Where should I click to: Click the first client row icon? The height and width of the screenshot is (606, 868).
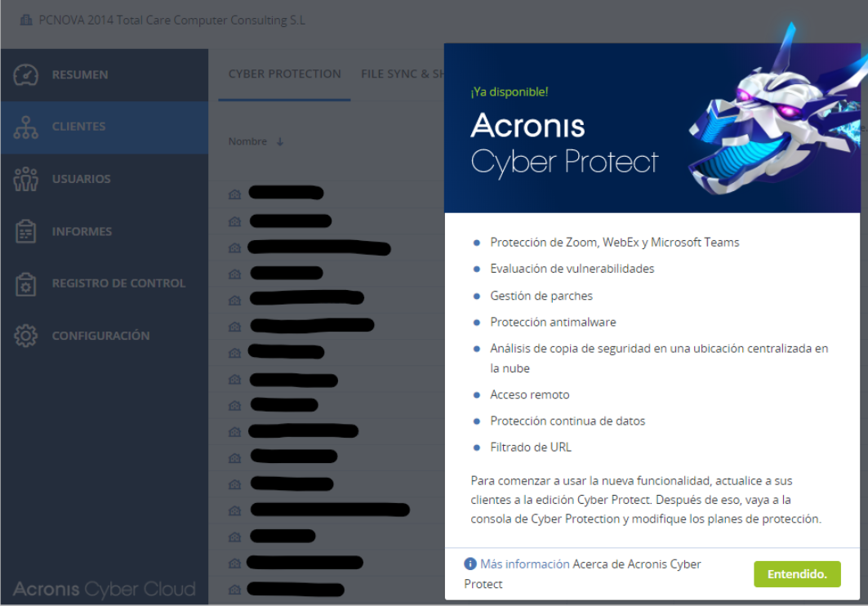coord(235,194)
